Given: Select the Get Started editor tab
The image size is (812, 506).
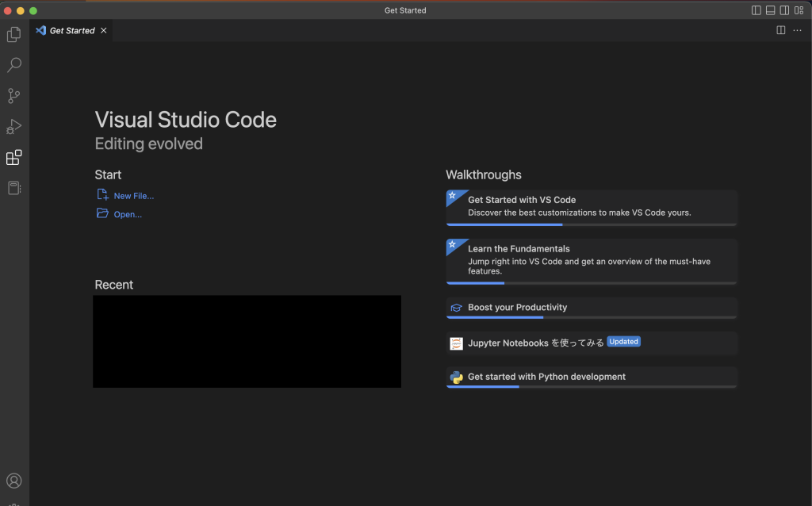Looking at the screenshot, I should coord(71,31).
